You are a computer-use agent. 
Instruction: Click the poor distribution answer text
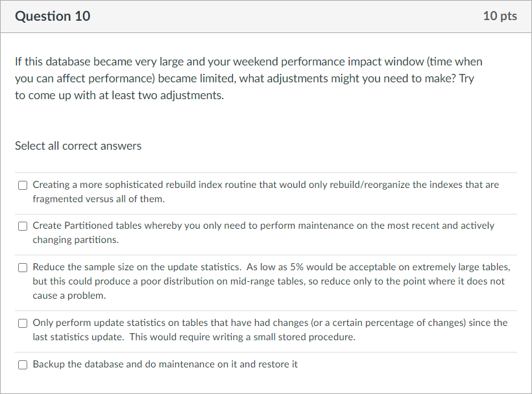260,281
